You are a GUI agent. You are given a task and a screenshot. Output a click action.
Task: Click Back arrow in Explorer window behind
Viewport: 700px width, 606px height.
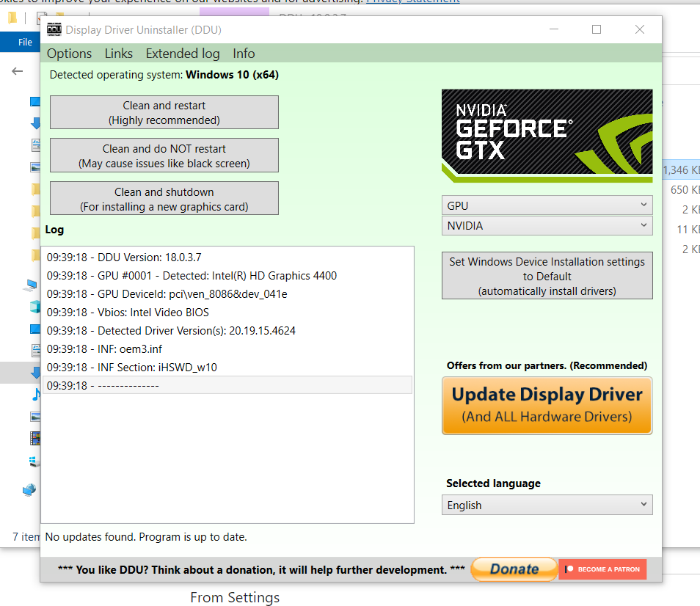pyautogui.click(x=18, y=71)
